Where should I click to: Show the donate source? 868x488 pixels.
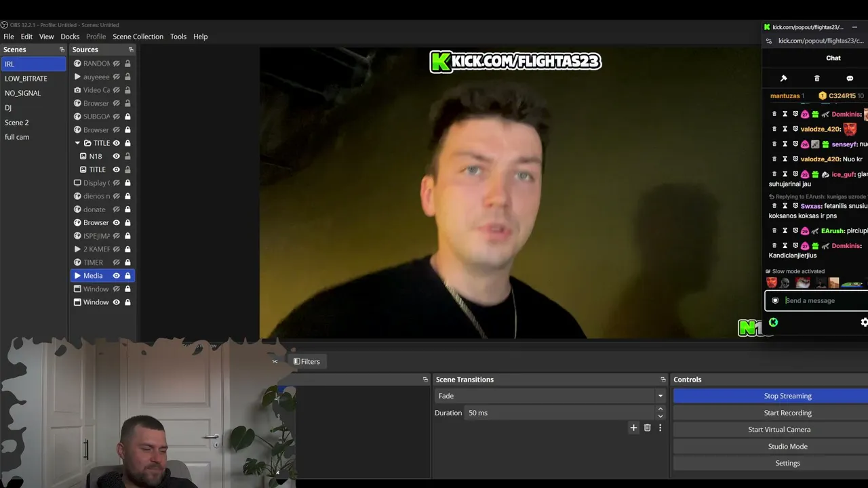point(116,209)
